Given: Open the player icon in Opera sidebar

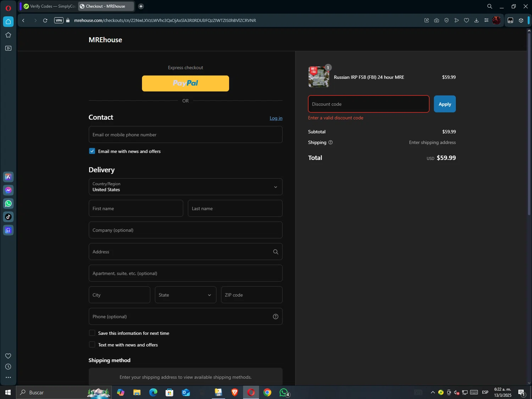Looking at the screenshot, I should (x=8, y=48).
